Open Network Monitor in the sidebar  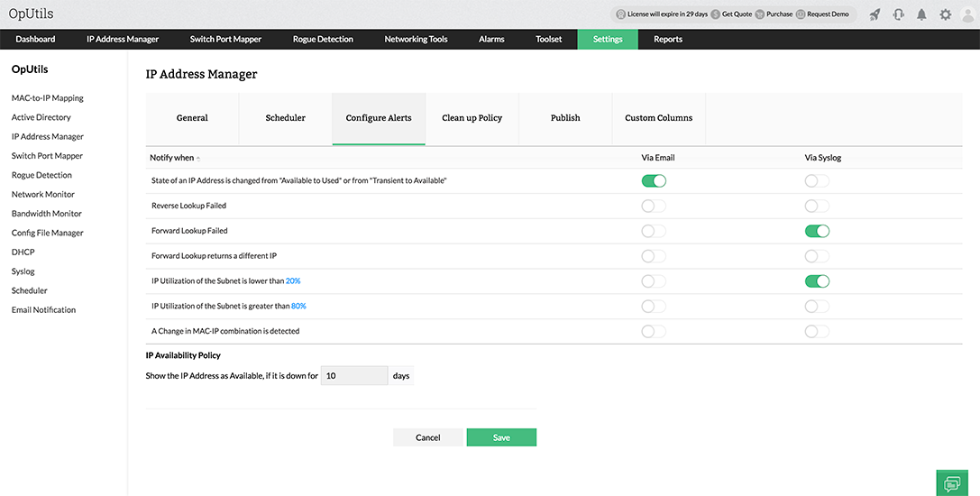click(43, 195)
